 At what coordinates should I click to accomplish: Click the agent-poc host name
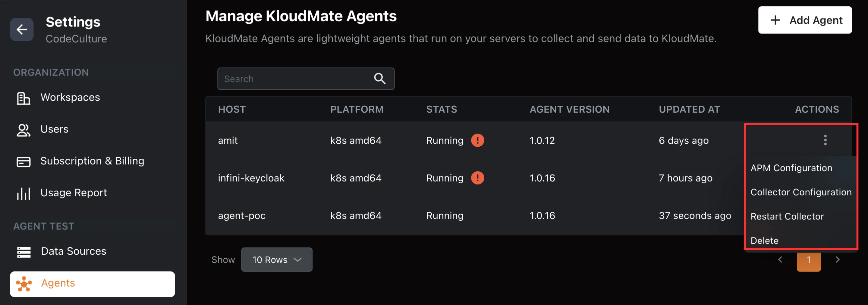(x=242, y=216)
